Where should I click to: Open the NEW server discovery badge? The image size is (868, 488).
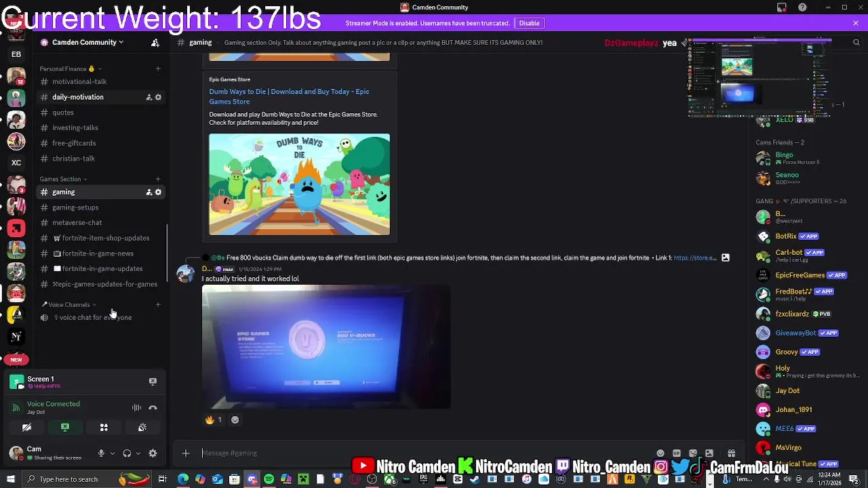[x=16, y=359]
